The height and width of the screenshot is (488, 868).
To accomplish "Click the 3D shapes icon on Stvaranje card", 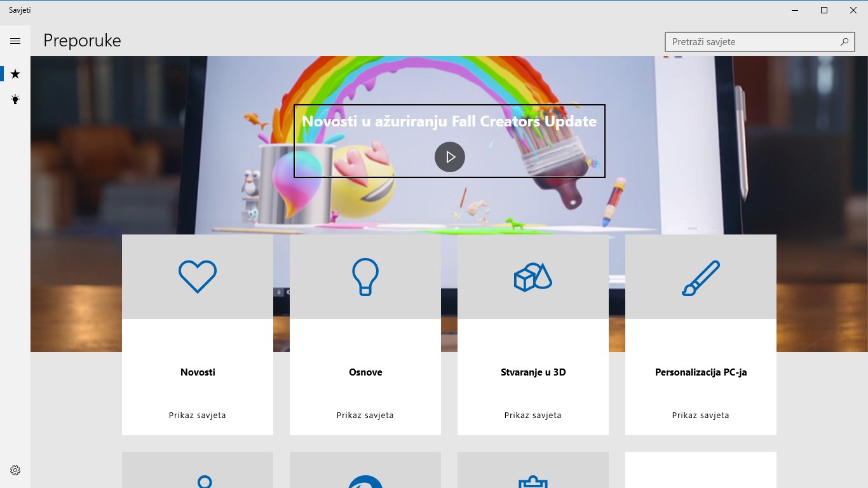I will pyautogui.click(x=533, y=277).
